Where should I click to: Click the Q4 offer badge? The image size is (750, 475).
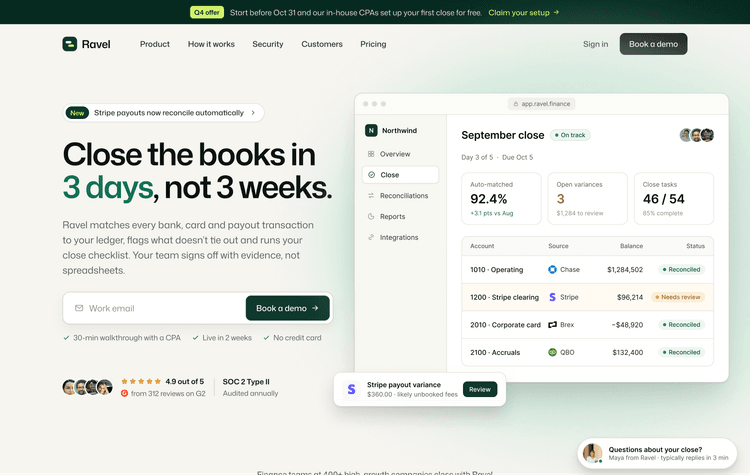(x=207, y=12)
